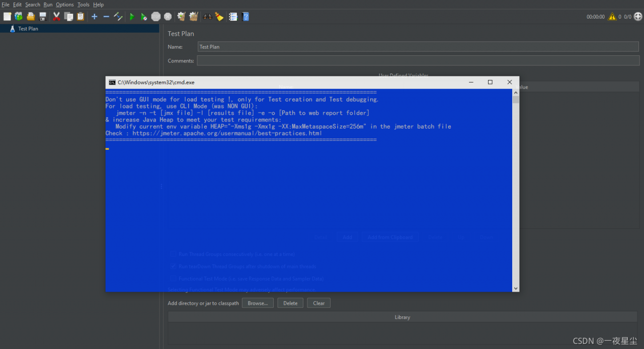Copy the selected element via toolbar icon

point(68,17)
